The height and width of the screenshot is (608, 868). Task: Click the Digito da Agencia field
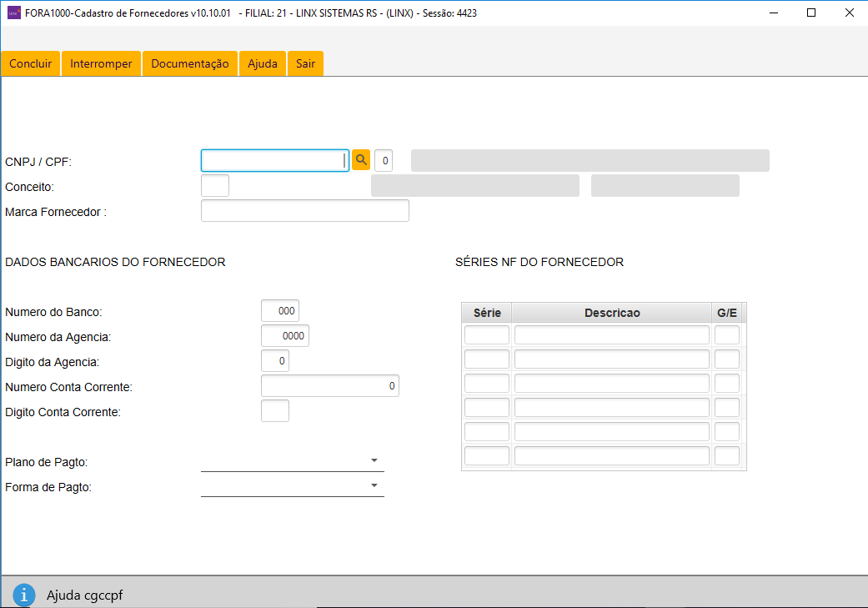pyautogui.click(x=275, y=360)
